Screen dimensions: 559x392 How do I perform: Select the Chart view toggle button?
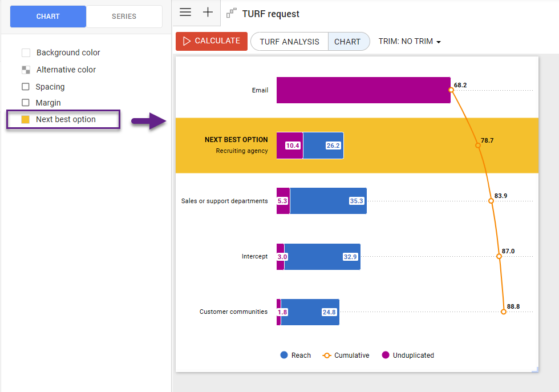347,42
